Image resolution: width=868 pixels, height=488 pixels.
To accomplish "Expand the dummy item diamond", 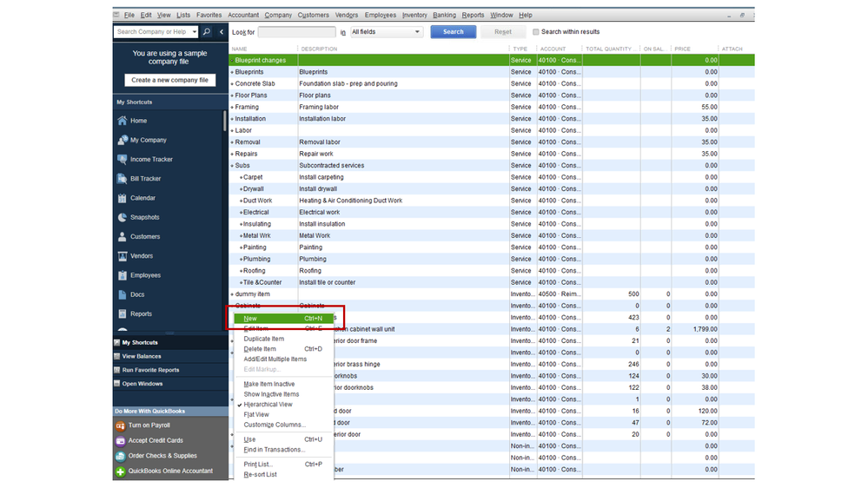I will pyautogui.click(x=232, y=294).
